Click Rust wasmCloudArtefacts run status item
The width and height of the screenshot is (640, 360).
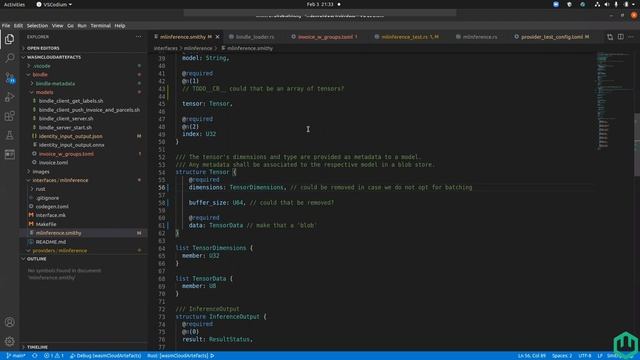point(181,356)
